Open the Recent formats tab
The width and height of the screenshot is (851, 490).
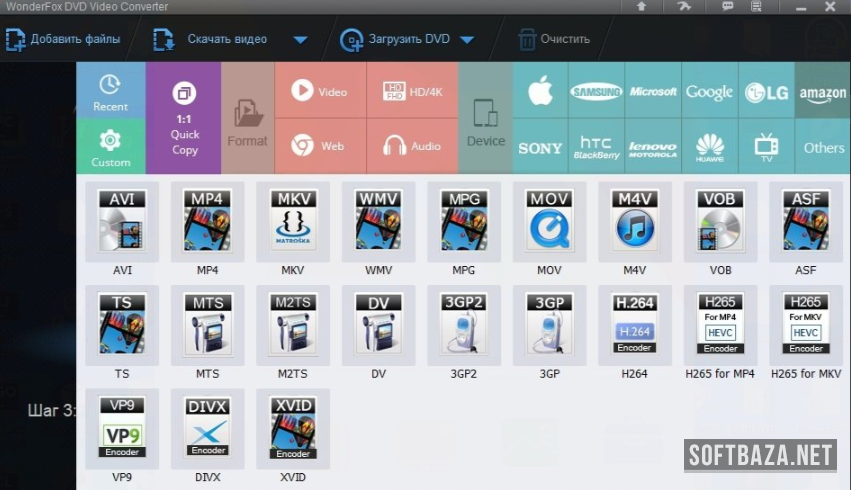111,91
